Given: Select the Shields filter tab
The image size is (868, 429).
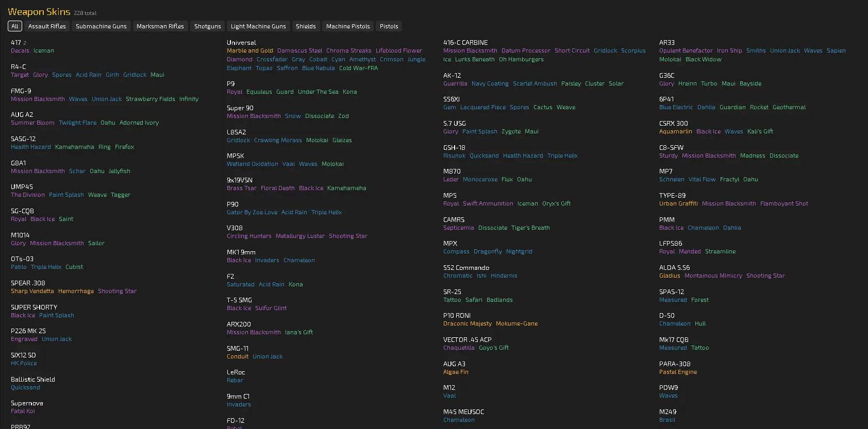Looking at the screenshot, I should (306, 26).
